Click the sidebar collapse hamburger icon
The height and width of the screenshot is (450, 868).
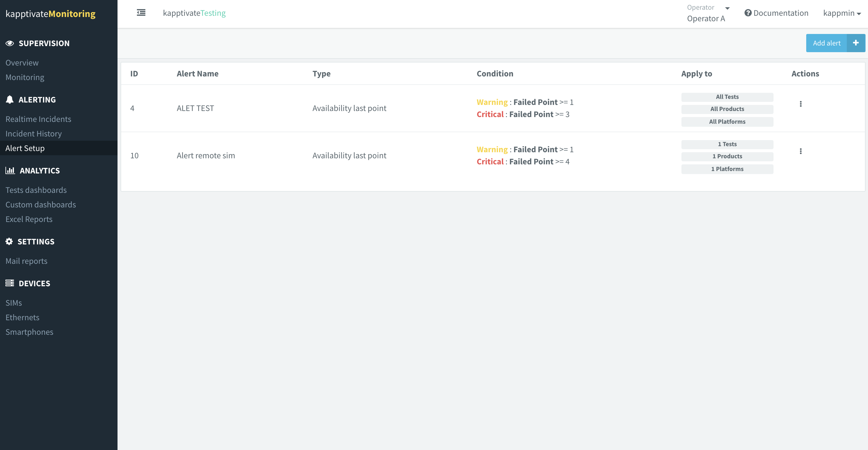coord(141,13)
